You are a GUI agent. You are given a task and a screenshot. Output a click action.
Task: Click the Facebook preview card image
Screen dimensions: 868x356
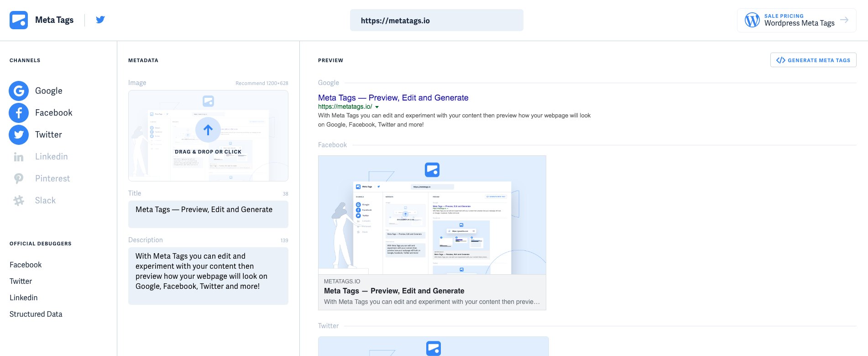click(432, 215)
